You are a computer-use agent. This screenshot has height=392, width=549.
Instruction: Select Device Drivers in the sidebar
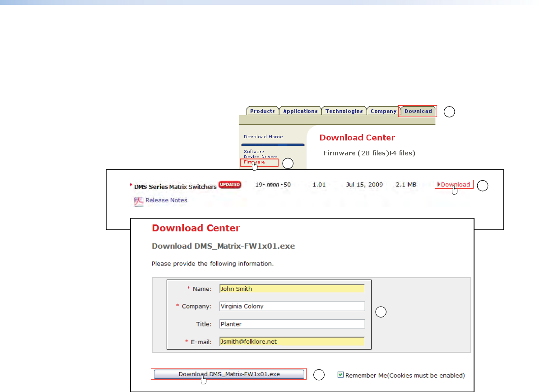pyautogui.click(x=261, y=157)
